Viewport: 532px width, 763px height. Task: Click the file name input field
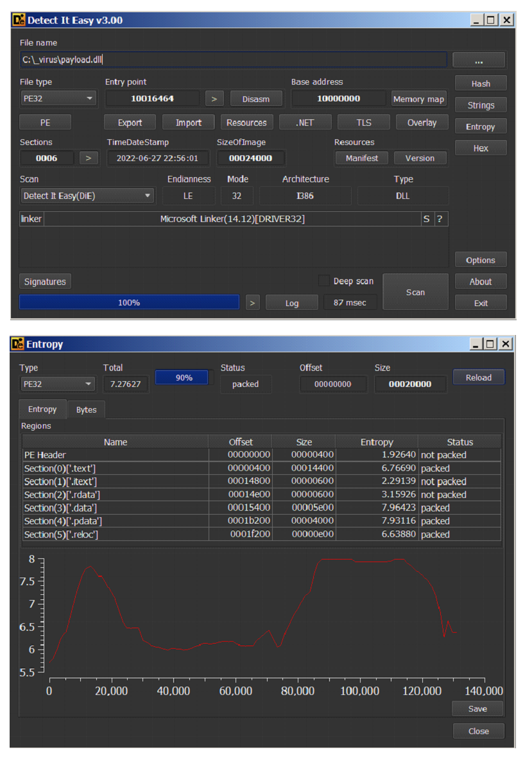(233, 60)
